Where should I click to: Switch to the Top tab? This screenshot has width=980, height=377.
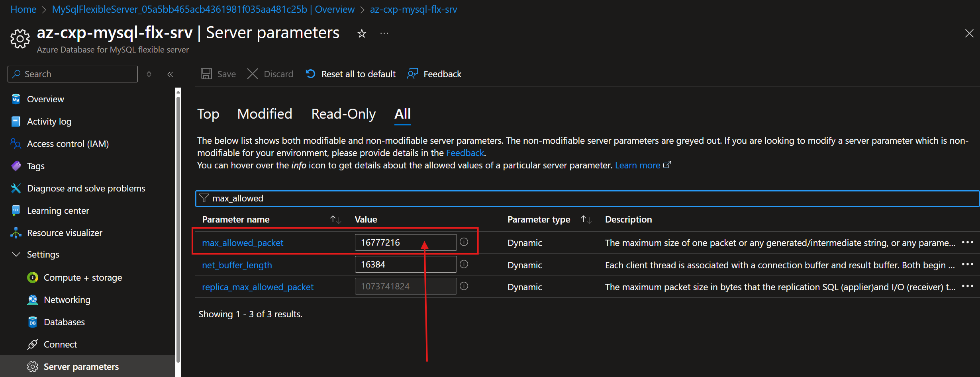point(208,114)
